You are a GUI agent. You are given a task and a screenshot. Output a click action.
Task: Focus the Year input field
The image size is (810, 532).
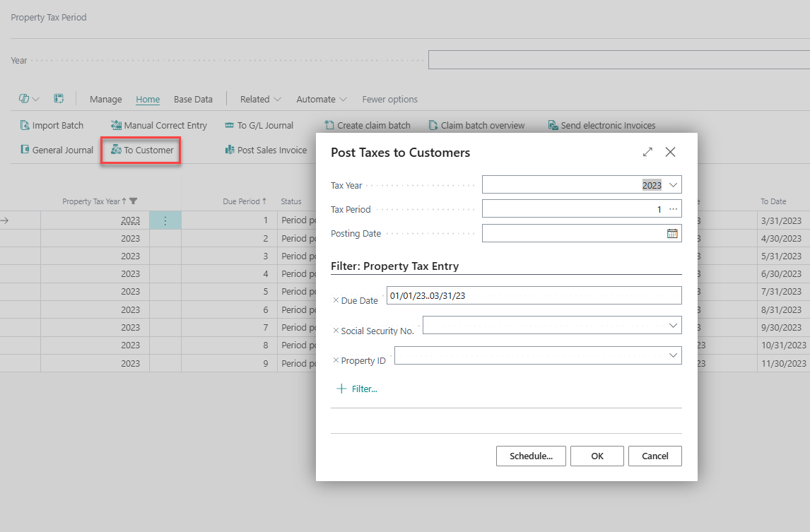[x=619, y=60]
